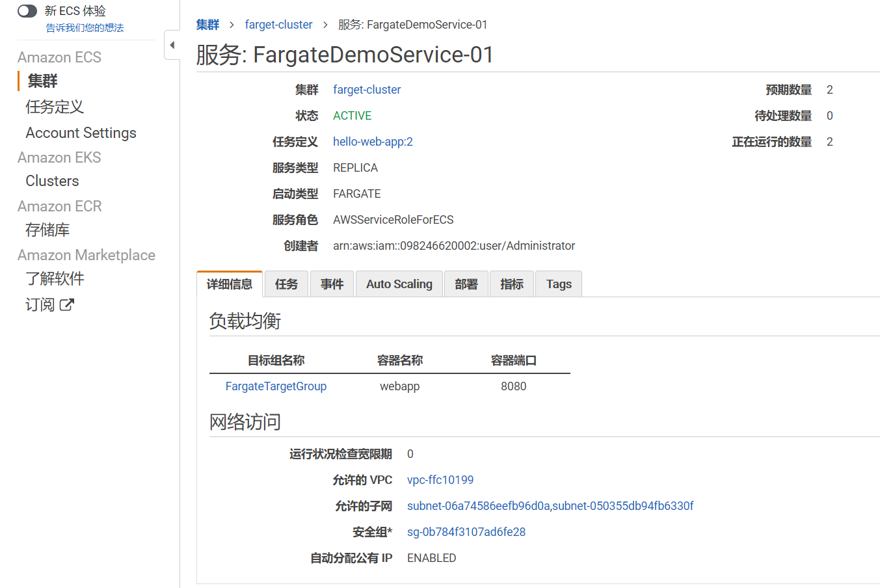Click the AWSServiceRoleForECS value
Viewport: 880px width, 588px height.
coord(393,220)
